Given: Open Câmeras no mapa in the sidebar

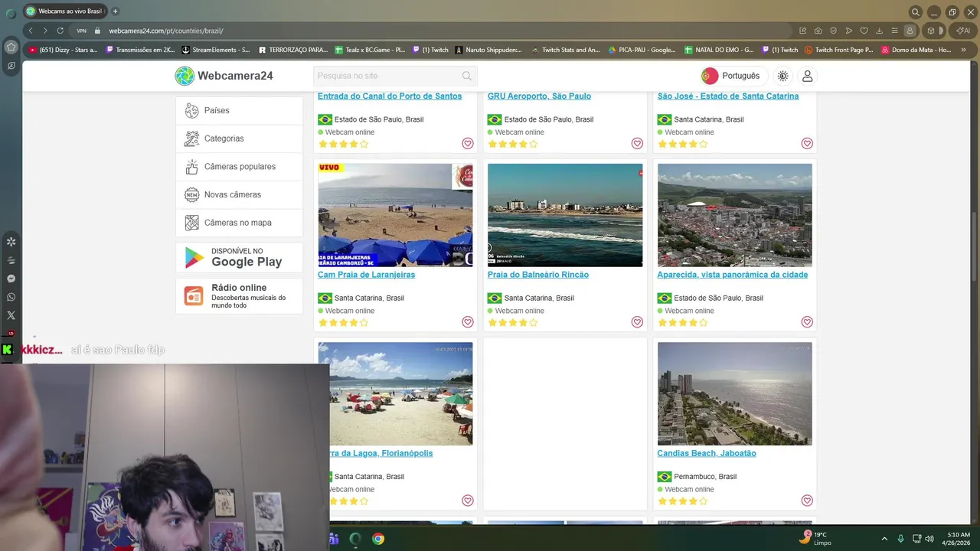Looking at the screenshot, I should (239, 223).
